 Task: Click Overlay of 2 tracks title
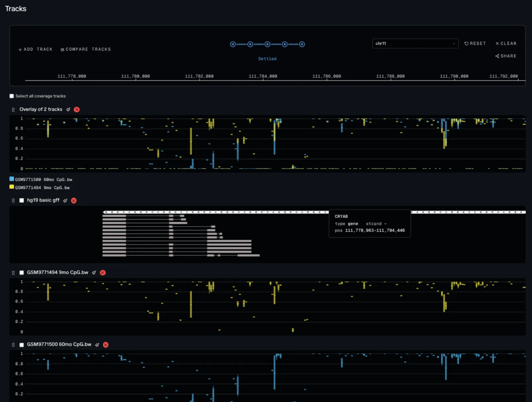pyautogui.click(x=41, y=109)
